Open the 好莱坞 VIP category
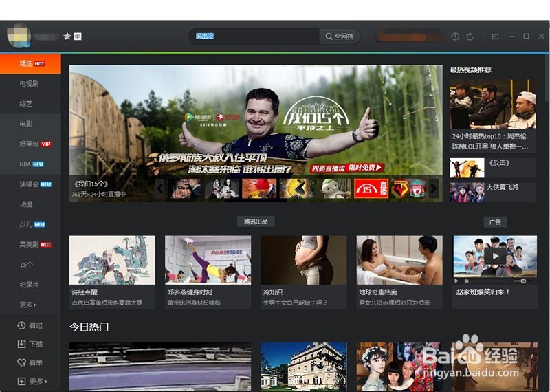Screen dimensions: 550x392 click(30, 144)
